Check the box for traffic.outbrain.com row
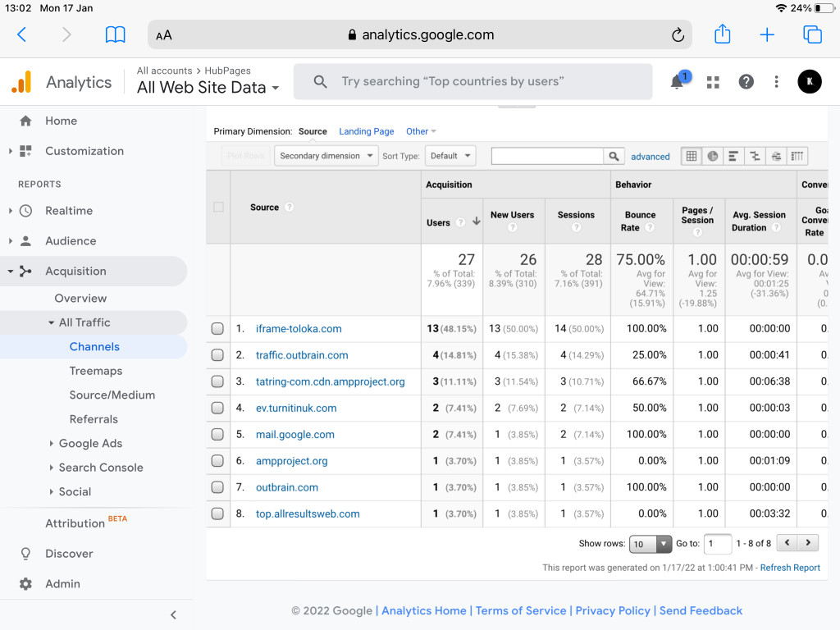840x630 pixels. pos(217,354)
